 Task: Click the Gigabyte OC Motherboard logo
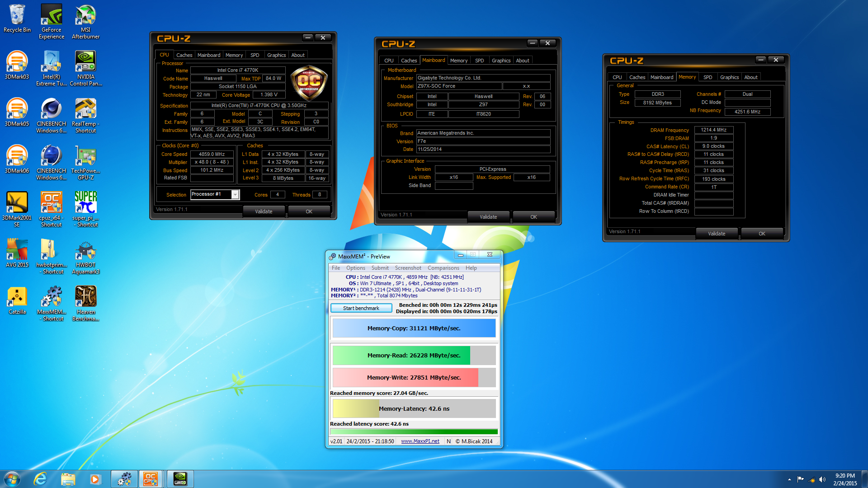click(309, 83)
